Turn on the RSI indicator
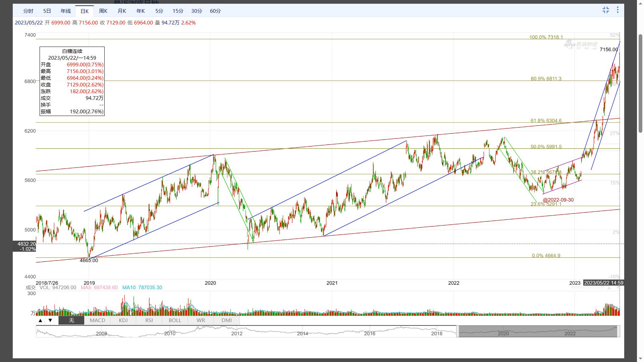This screenshot has height=362, width=644. click(x=149, y=320)
